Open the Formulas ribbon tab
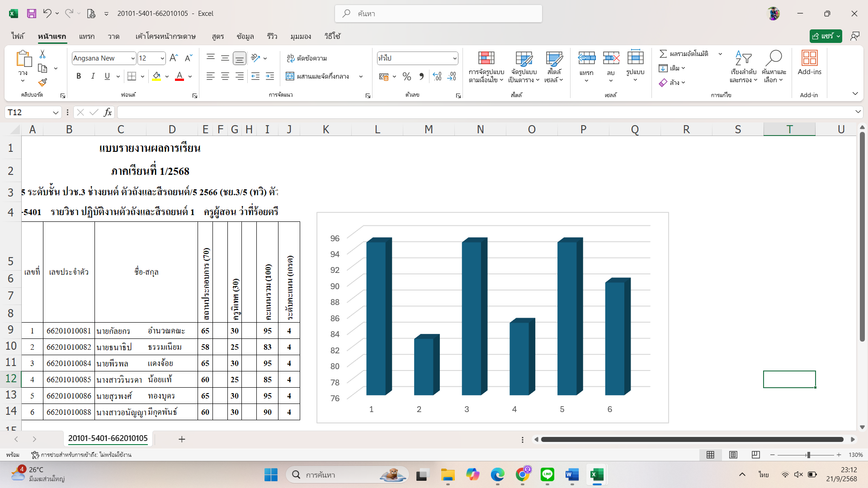 point(217,36)
